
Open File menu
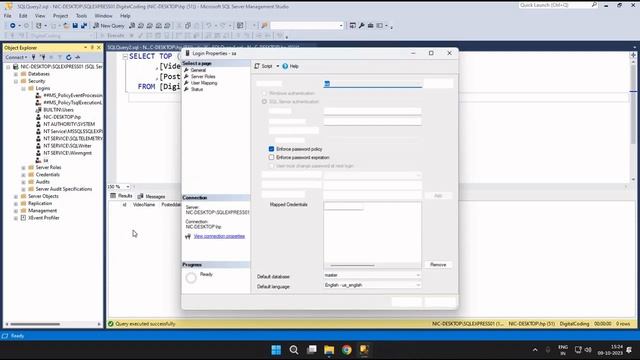tap(8, 16)
